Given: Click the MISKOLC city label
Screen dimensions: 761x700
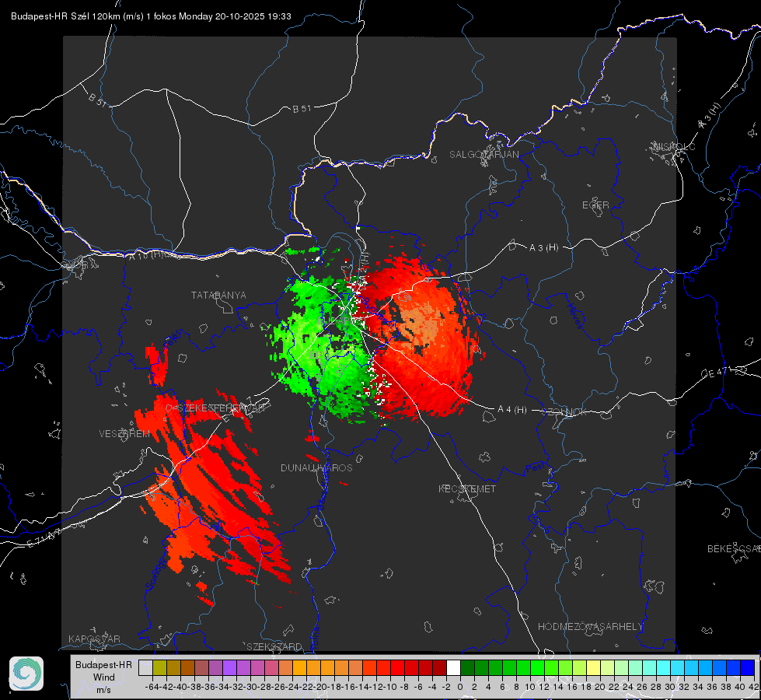Looking at the screenshot, I should [674, 146].
